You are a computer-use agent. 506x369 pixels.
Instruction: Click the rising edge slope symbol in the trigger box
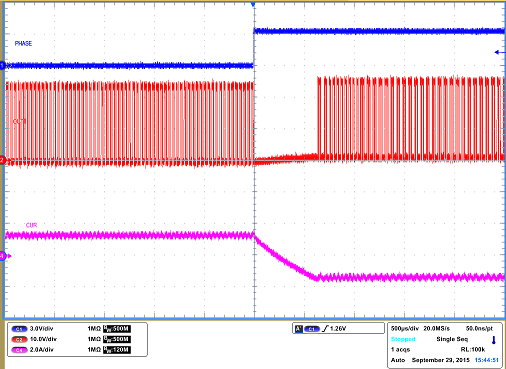tap(325, 329)
